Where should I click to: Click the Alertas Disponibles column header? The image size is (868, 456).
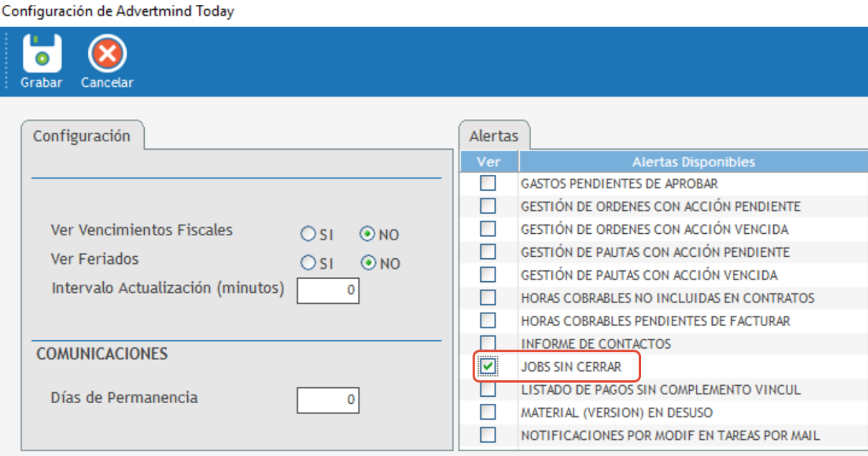[693, 162]
